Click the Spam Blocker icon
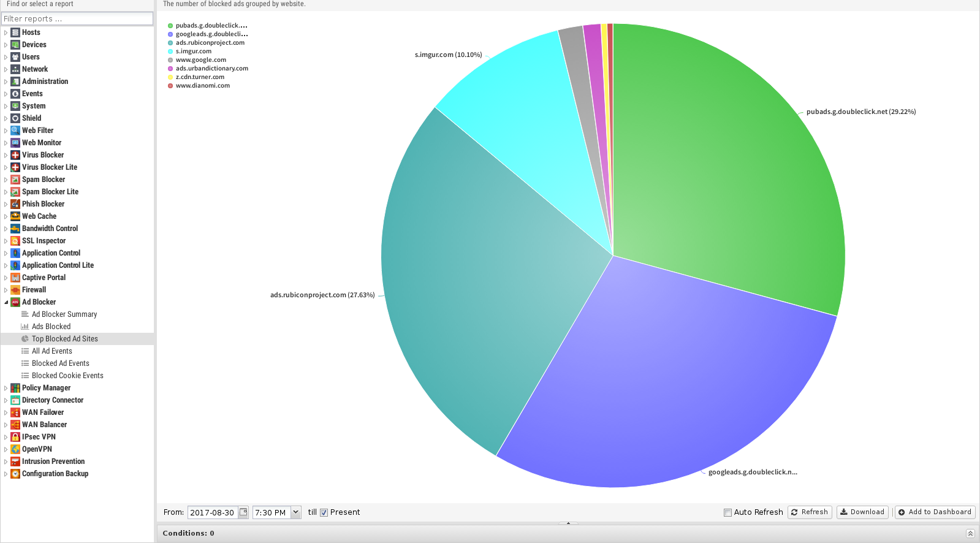This screenshot has width=980, height=543. (x=15, y=180)
